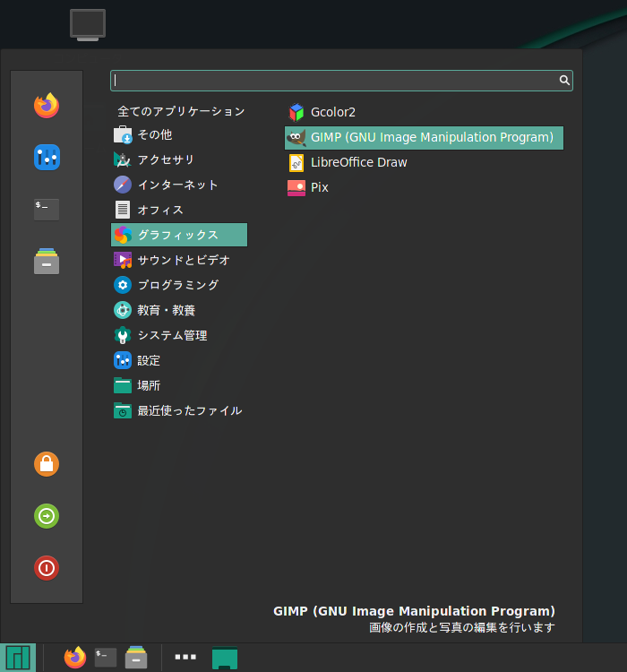Click the その他 download box icon

(123, 134)
